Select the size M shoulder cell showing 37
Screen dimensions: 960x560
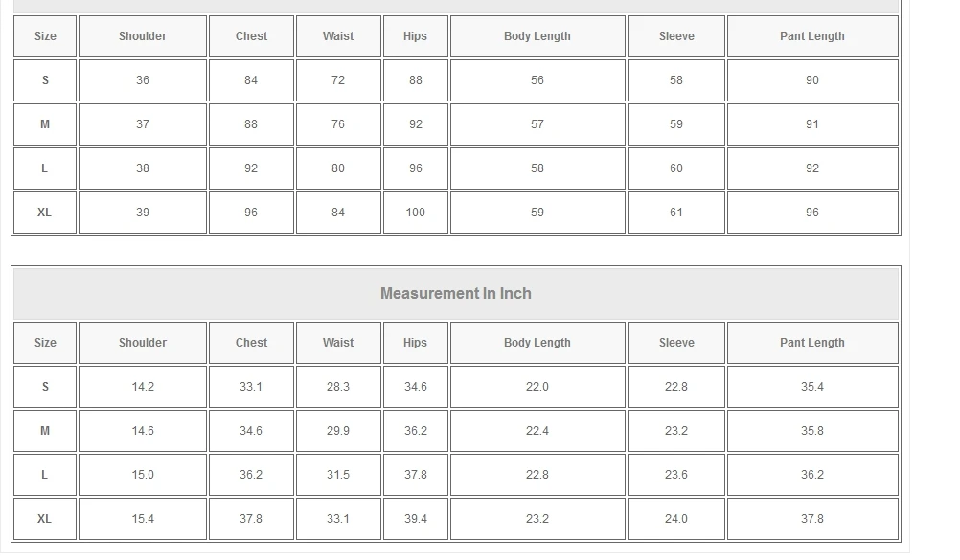(x=143, y=124)
